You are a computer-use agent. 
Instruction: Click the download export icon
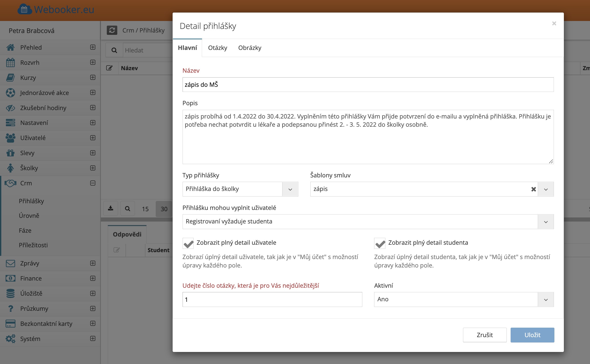tap(111, 209)
